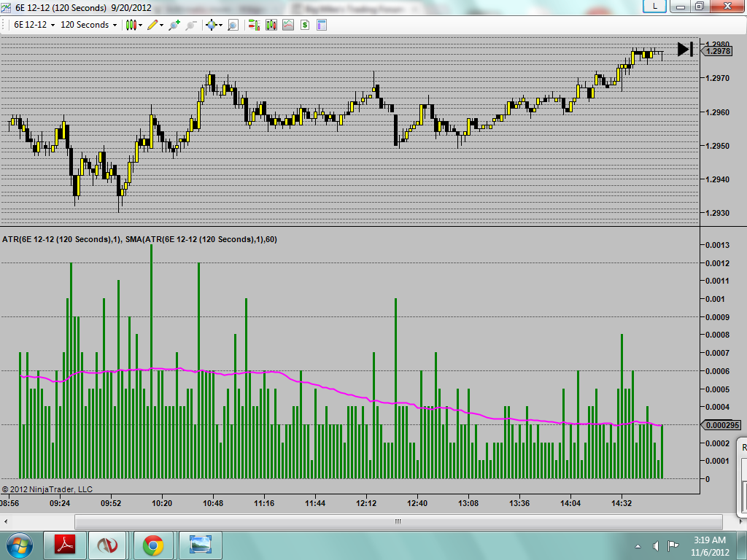747x560 pixels.
Task: Click the zoom out magnifier icon
Action: click(191, 25)
